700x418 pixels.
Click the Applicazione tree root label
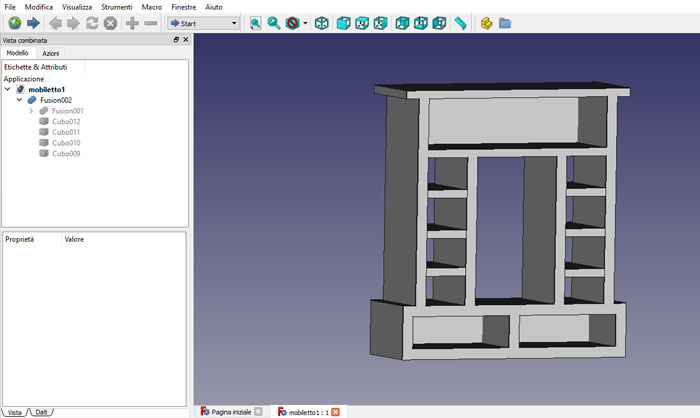click(x=24, y=79)
